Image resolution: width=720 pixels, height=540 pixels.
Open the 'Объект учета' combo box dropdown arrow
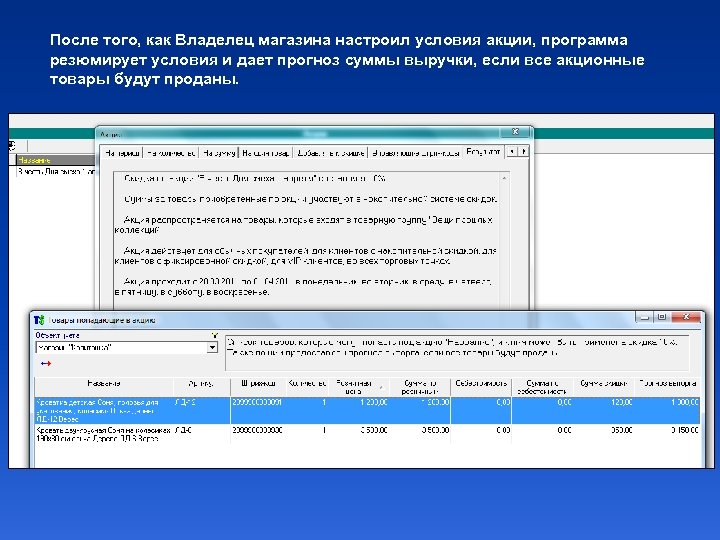click(x=212, y=348)
